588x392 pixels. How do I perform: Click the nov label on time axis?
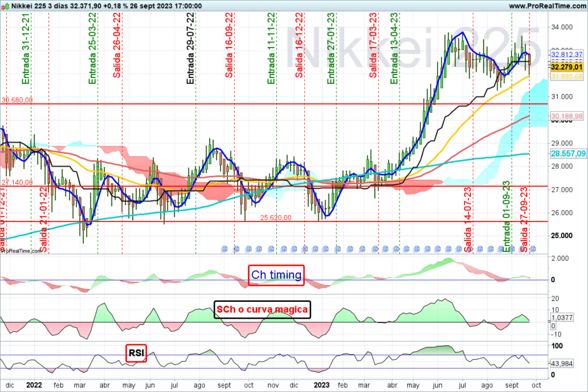click(273, 385)
